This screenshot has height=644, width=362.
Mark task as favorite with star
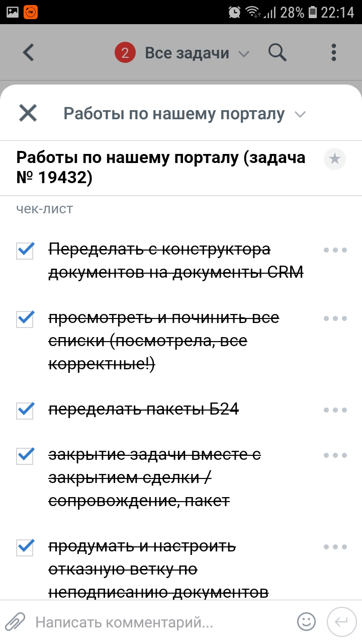click(x=335, y=159)
